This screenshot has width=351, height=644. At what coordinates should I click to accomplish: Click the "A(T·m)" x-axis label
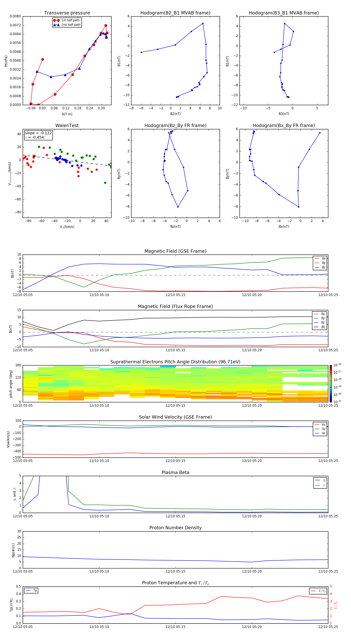(x=67, y=114)
